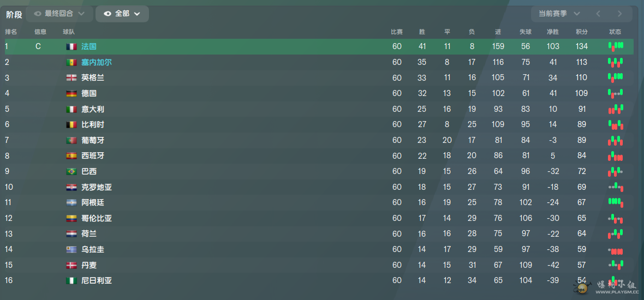Click France's recent form indicator
The image size is (644, 300).
pyautogui.click(x=616, y=46)
